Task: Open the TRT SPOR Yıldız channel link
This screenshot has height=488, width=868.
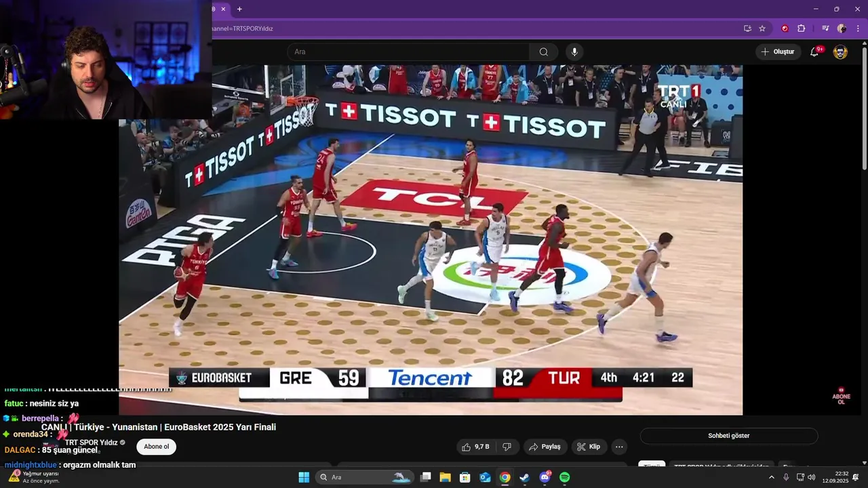Action: point(92,443)
